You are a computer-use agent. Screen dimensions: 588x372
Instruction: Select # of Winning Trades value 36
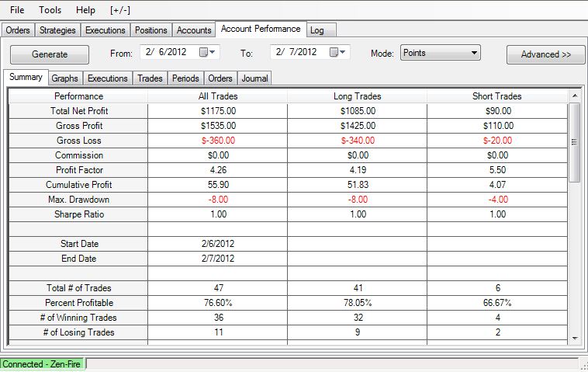(218, 318)
